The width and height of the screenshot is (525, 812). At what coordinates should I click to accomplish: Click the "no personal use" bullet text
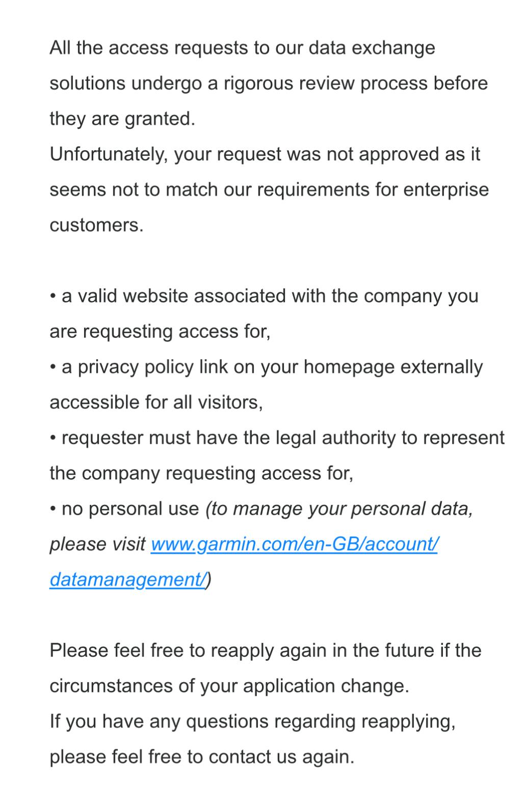(x=130, y=509)
